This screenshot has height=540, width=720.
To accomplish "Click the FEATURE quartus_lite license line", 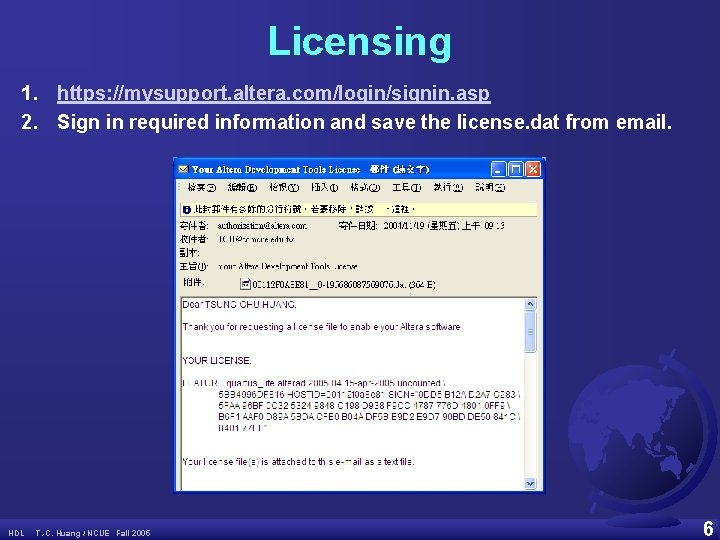I will pyautogui.click(x=314, y=383).
